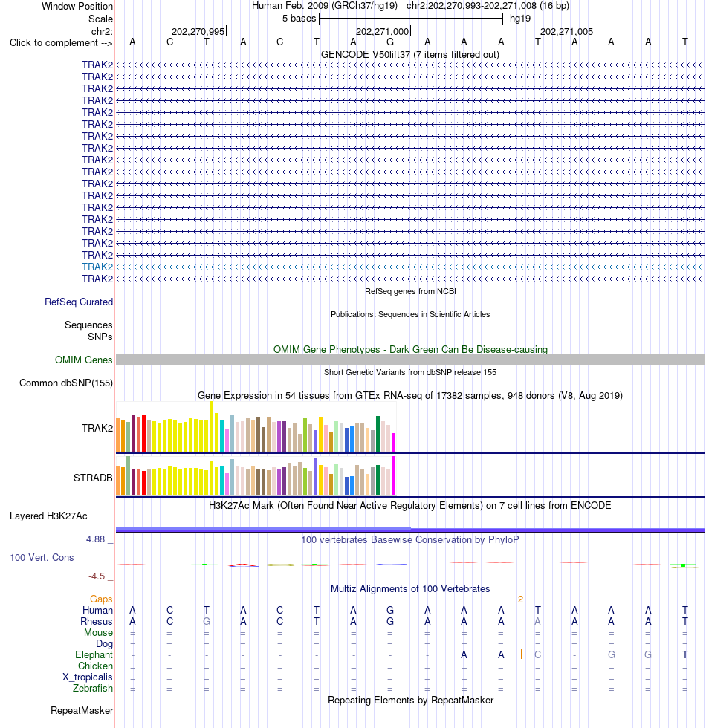
Task: Open 'Repeating Elements by RepeatMasker' track title
Action: 410,701
